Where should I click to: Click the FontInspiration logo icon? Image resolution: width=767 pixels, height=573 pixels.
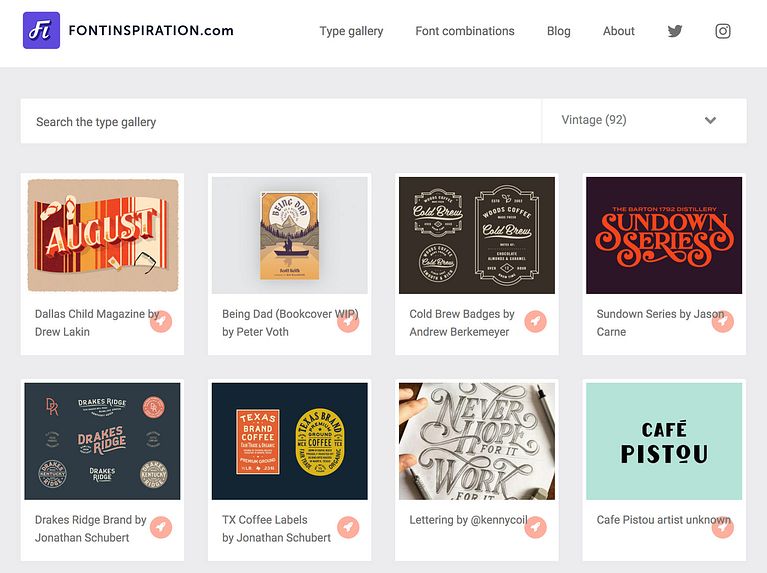coord(42,30)
